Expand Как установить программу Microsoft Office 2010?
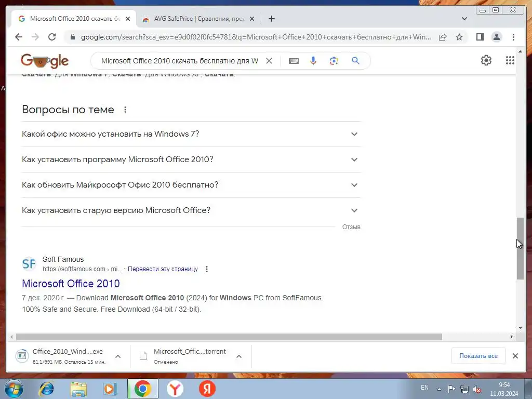The height and width of the screenshot is (399, 532). 191,159
